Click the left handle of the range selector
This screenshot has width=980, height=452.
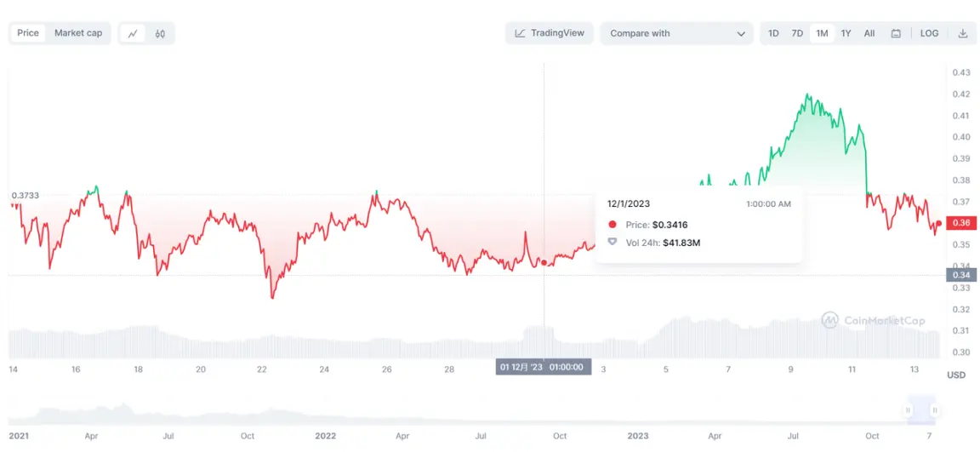pos(908,409)
